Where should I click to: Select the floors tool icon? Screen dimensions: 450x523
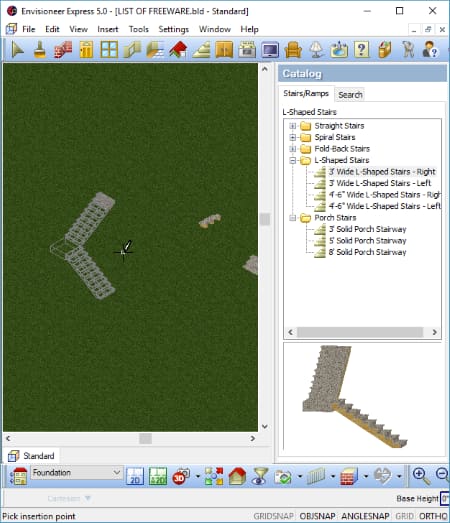tap(155, 50)
